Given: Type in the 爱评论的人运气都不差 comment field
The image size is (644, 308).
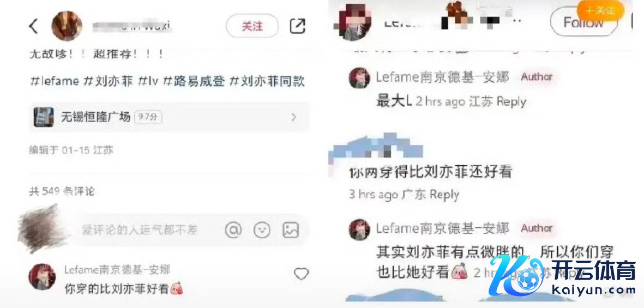Looking at the screenshot, I should (x=140, y=231).
